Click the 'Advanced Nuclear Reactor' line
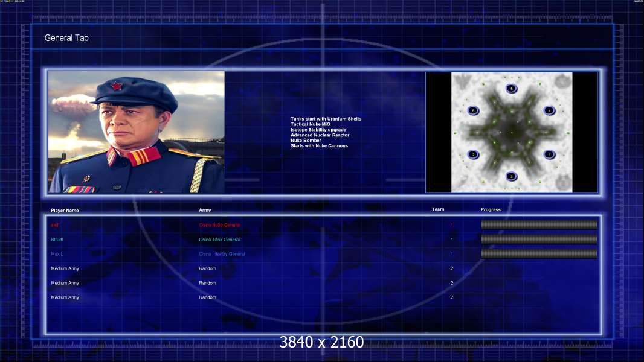 (320, 135)
